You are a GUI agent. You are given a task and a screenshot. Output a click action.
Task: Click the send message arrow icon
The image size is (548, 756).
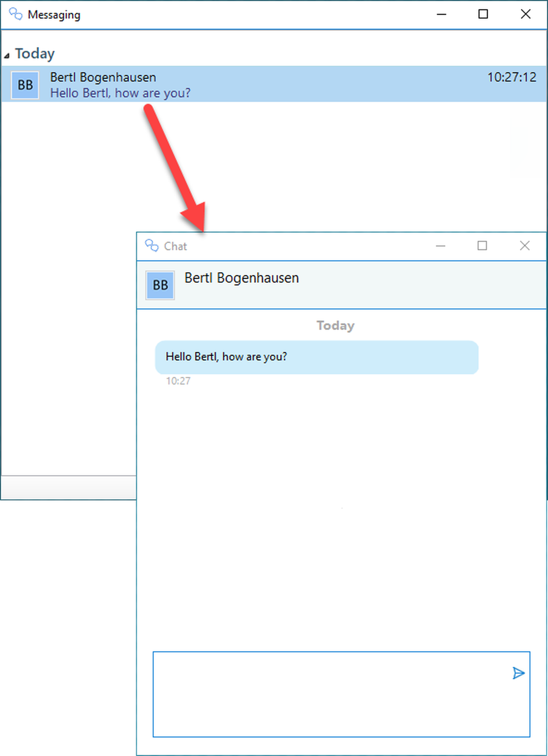518,673
